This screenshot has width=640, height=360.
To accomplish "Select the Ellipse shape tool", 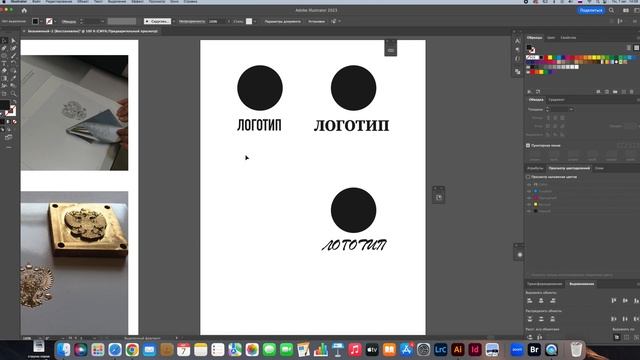I will pos(4,56).
